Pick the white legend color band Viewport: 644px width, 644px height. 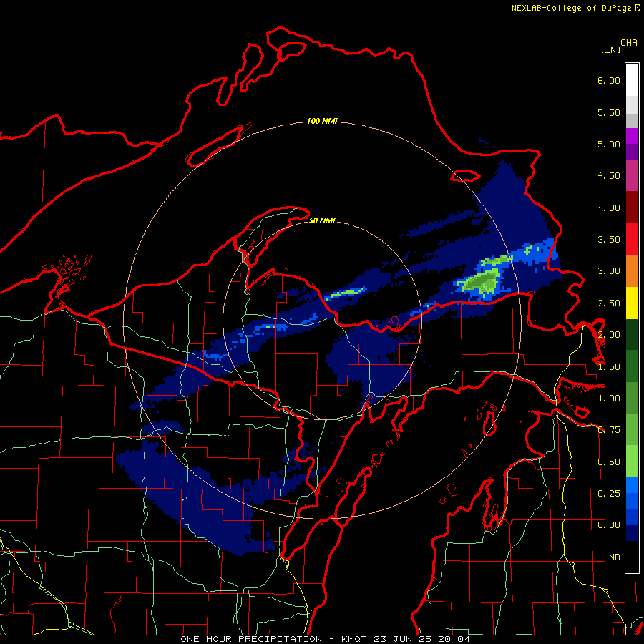632,79
